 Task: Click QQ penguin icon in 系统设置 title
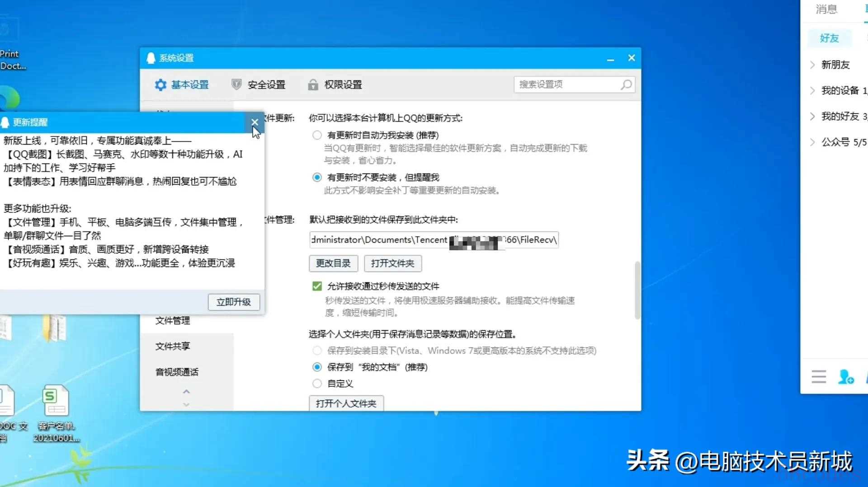pos(151,58)
